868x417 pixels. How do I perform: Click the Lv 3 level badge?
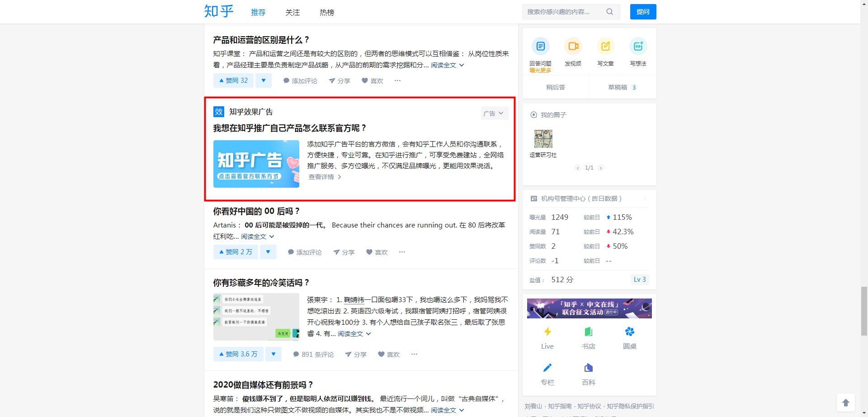[640, 280]
